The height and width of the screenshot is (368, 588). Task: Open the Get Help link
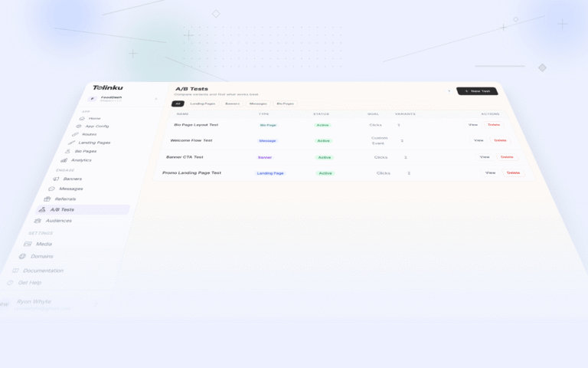coord(30,283)
